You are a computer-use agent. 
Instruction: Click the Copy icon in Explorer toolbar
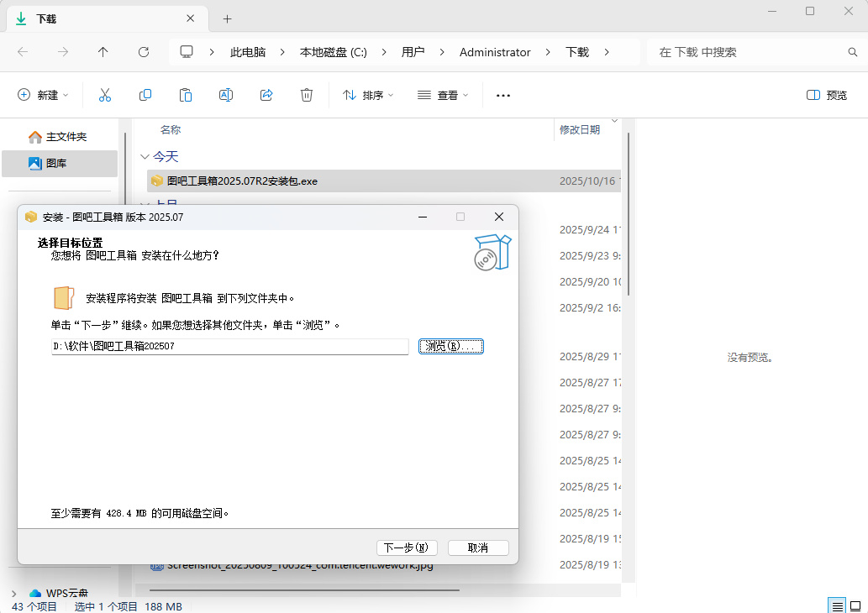coord(145,95)
